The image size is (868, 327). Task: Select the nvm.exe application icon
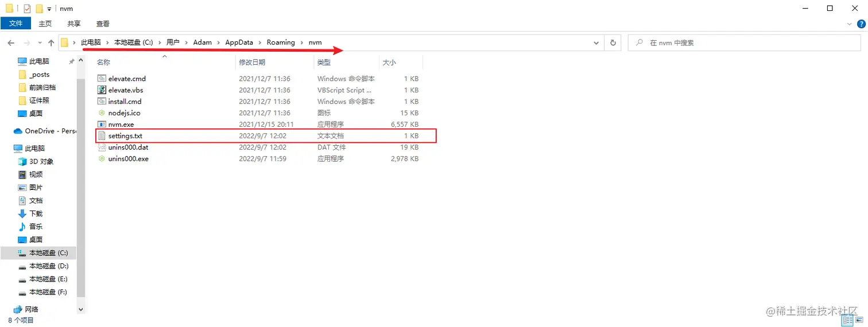(102, 124)
